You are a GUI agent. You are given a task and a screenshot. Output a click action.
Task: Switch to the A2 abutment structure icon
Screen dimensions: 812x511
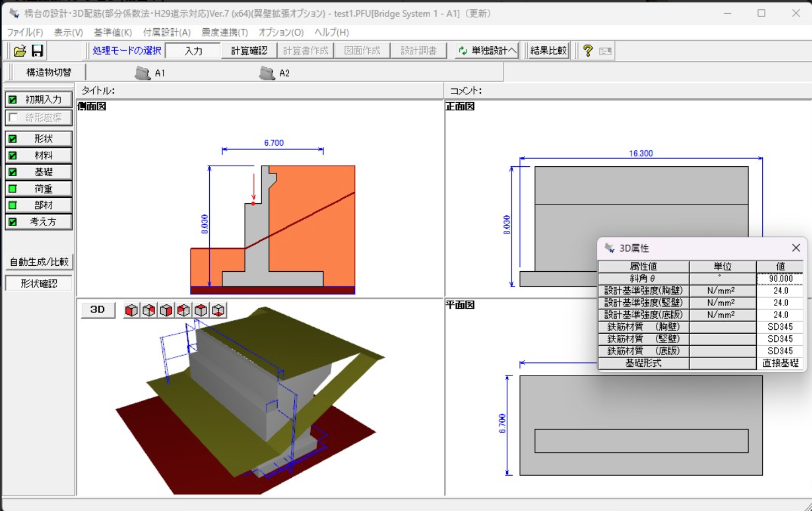point(267,73)
